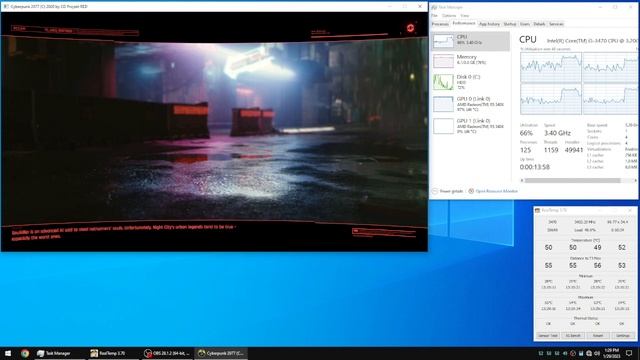
Task: Switch to OBS via taskbar button
Action: coord(167,353)
